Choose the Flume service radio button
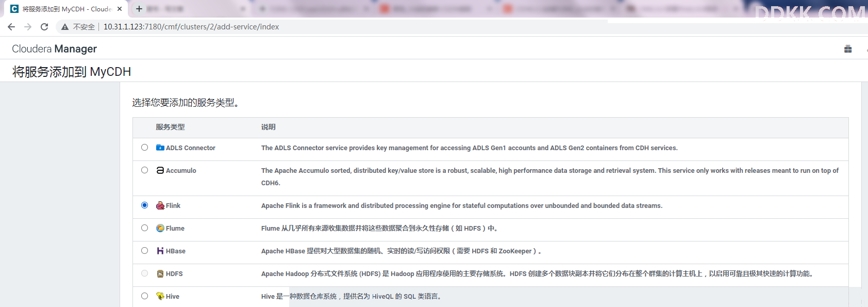This screenshot has width=868, height=307. click(144, 228)
